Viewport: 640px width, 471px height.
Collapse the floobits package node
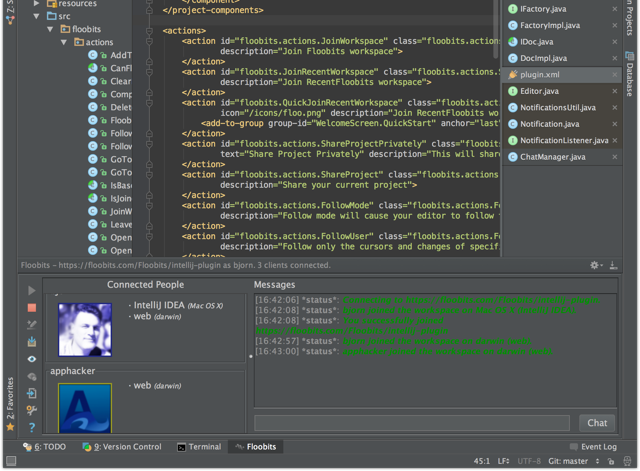coord(50,29)
